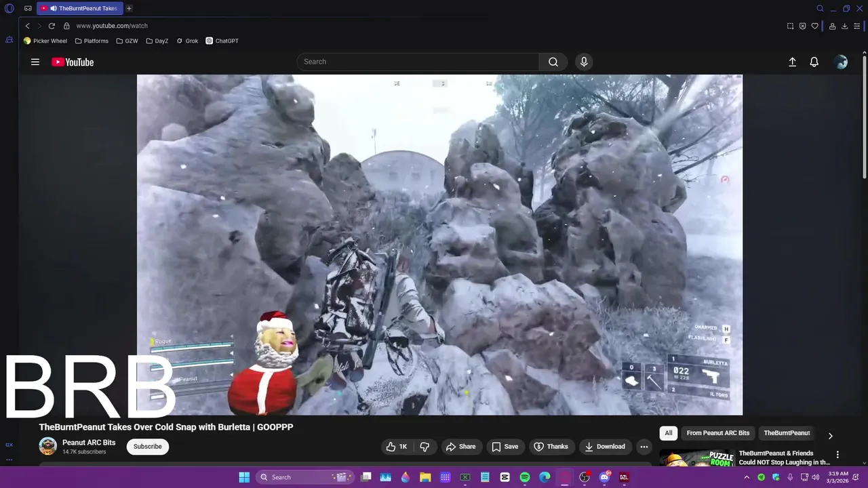Open Task View in the taskbar
This screenshot has width=868, height=488.
(x=366, y=477)
